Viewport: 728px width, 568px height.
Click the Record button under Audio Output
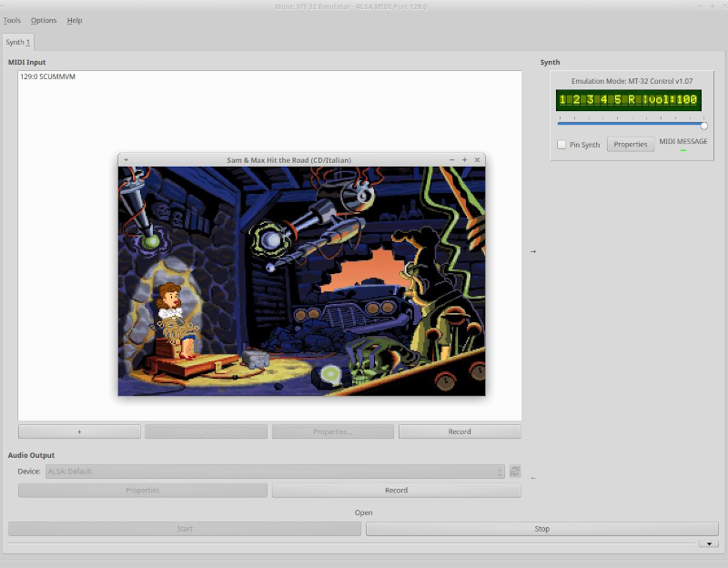[x=397, y=490]
